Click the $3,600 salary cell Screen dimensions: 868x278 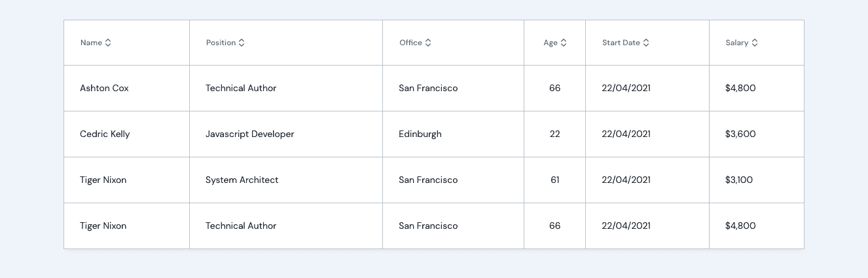740,134
